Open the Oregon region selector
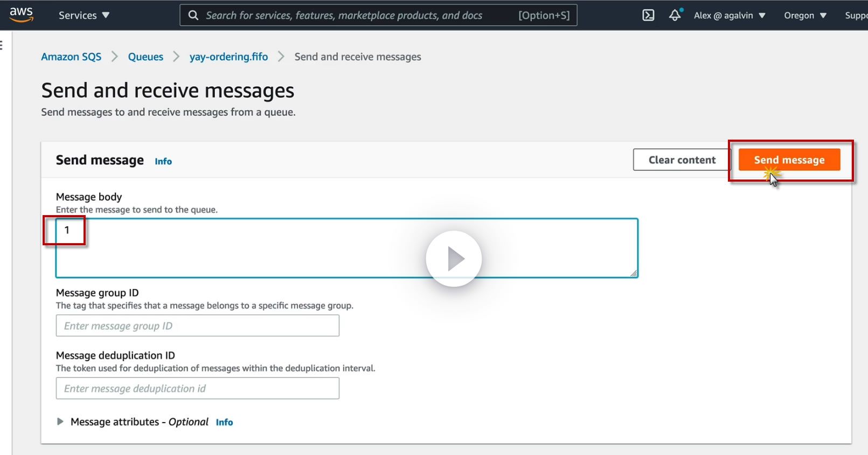This screenshot has height=455, width=868. pos(805,15)
